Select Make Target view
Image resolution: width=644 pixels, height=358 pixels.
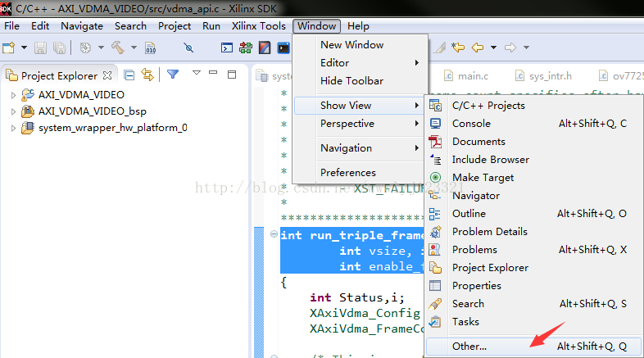(533, 178)
